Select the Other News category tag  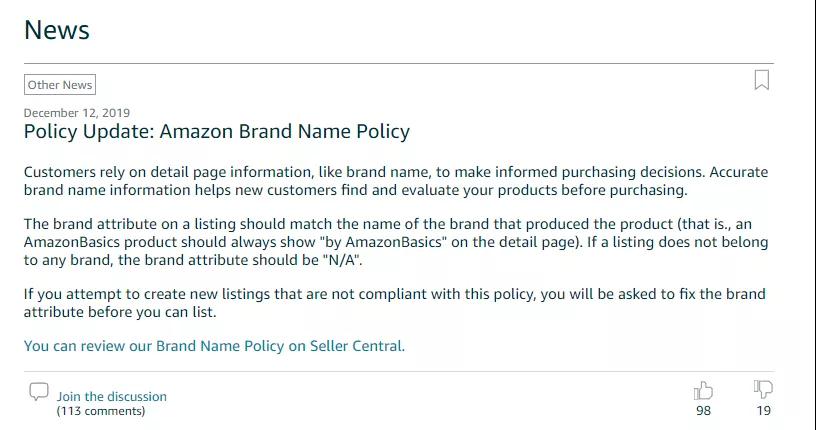(x=60, y=85)
